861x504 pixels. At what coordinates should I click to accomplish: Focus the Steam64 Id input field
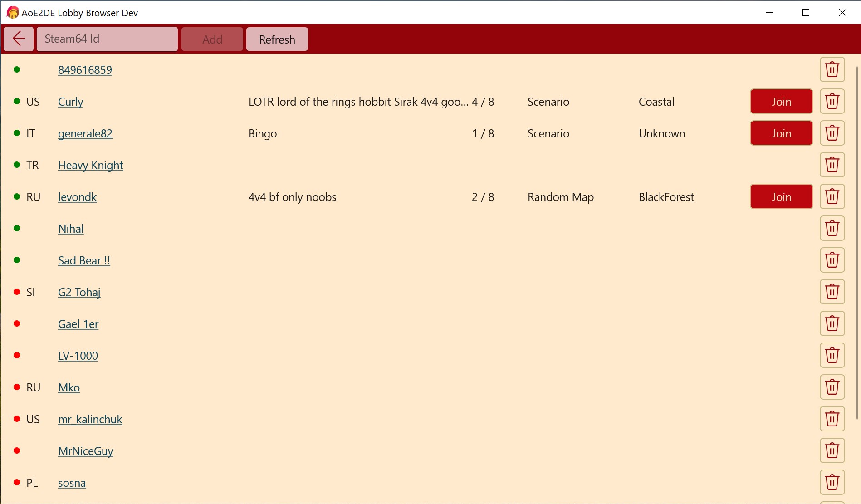point(107,39)
